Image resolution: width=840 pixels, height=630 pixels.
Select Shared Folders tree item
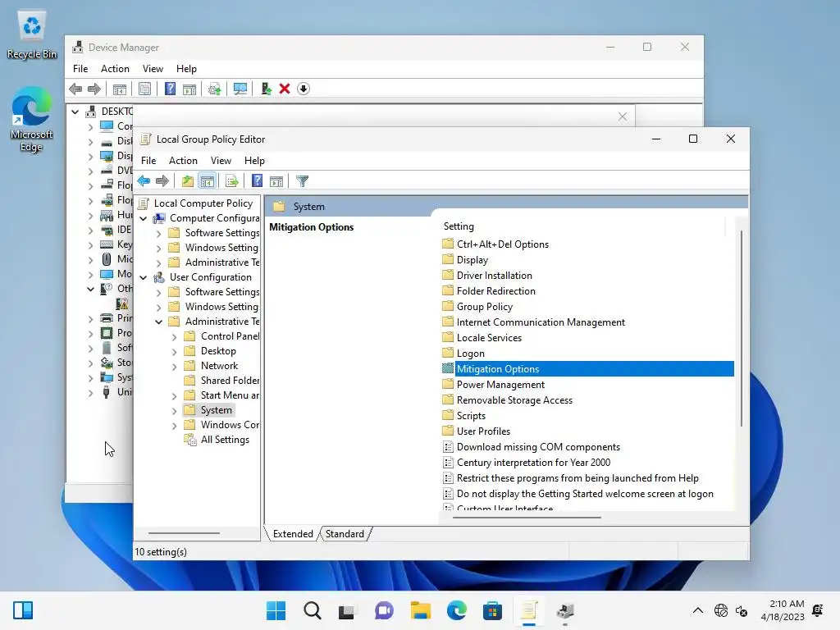tap(230, 381)
